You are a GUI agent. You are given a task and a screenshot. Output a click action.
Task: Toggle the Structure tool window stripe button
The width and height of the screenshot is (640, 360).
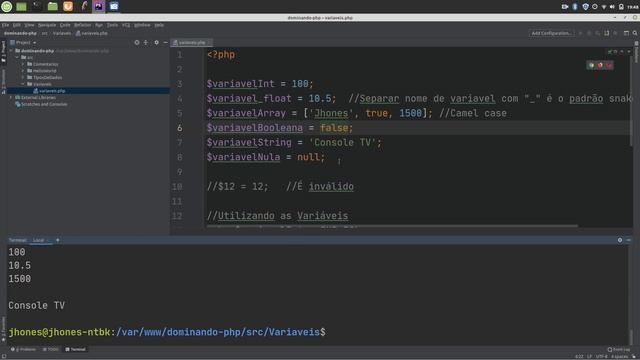tap(3, 82)
